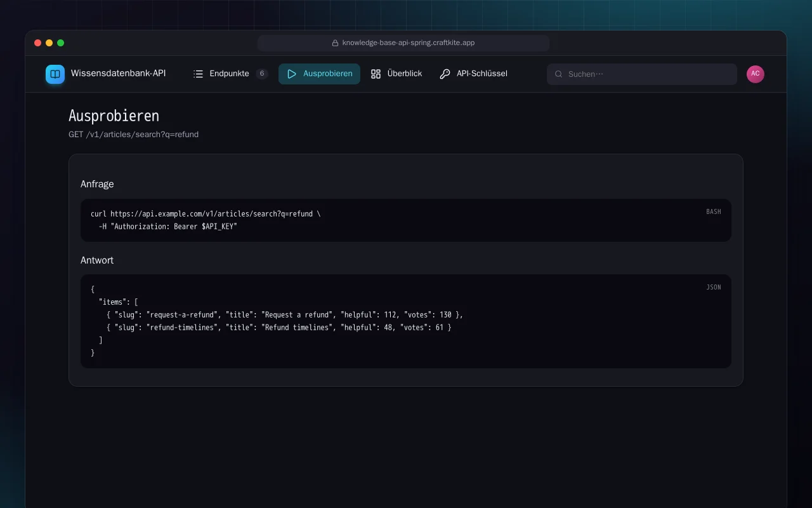Open the Endpunkte tab

[x=230, y=74]
